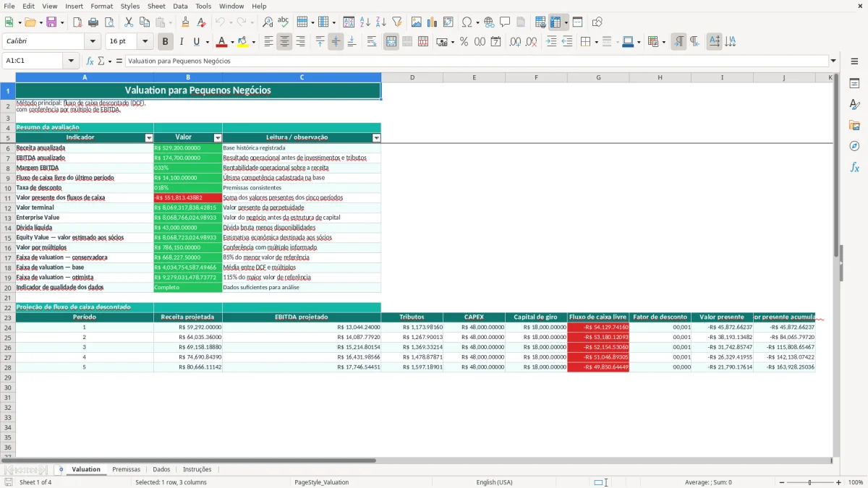This screenshot has width=868, height=488.
Task: Click the Formula equals button
Action: [119, 61]
